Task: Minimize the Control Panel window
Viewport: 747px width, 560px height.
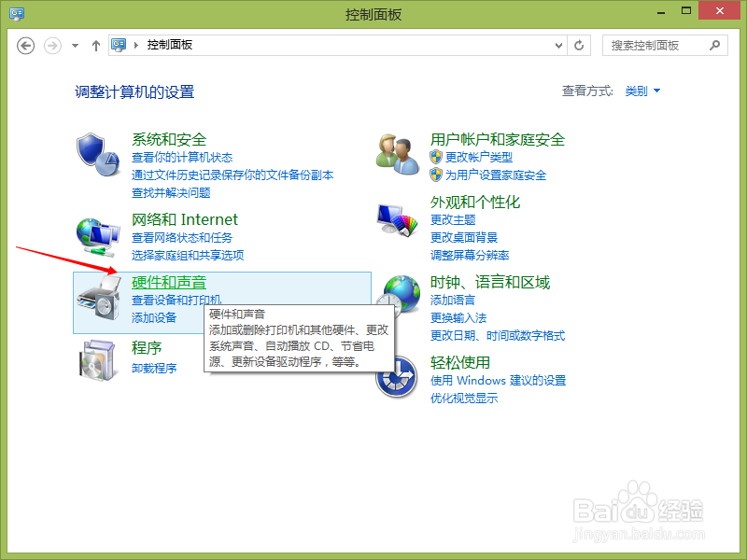Action: [661, 11]
